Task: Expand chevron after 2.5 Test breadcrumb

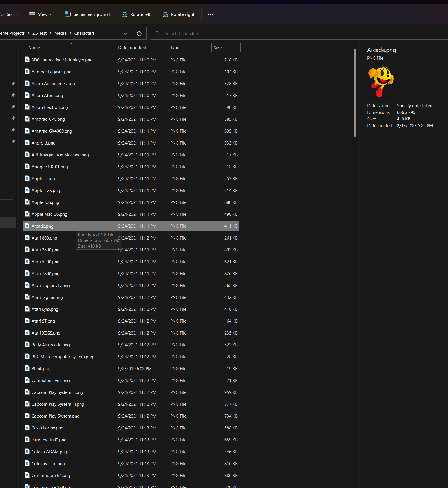Action: [50, 33]
